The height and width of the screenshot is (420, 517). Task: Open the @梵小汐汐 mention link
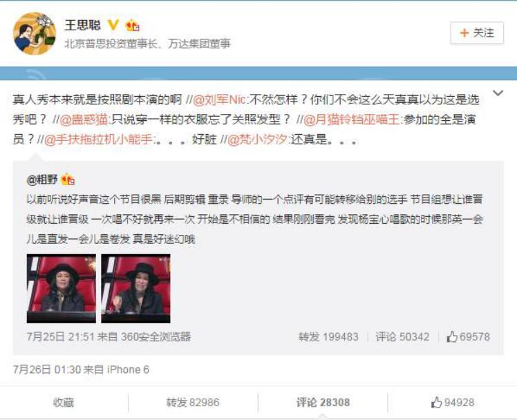tap(258, 140)
